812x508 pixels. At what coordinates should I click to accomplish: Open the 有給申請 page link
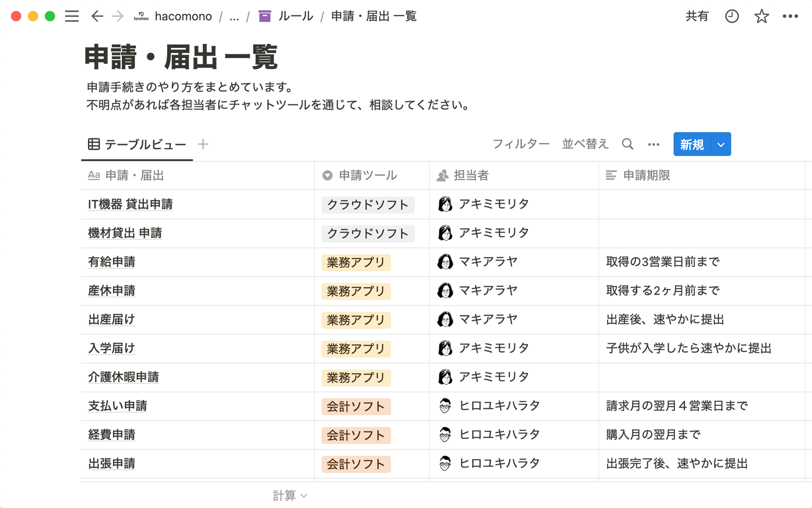pyautogui.click(x=112, y=262)
